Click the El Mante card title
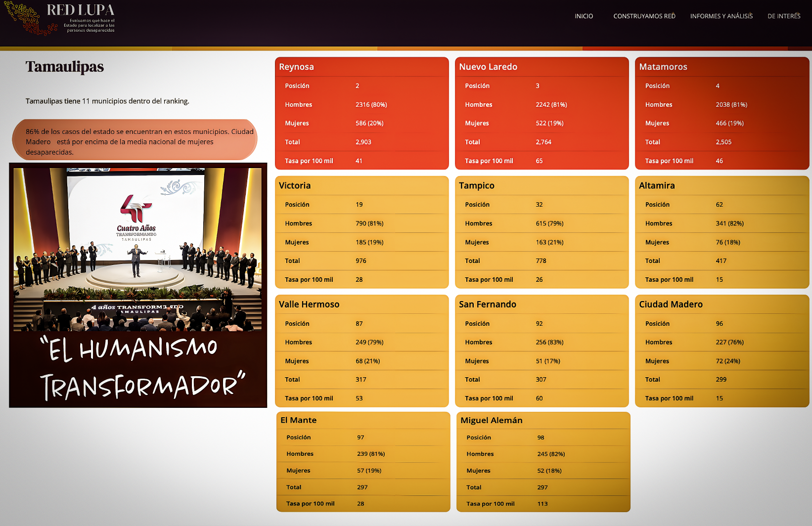Viewport: 812px width, 526px height. [299, 420]
